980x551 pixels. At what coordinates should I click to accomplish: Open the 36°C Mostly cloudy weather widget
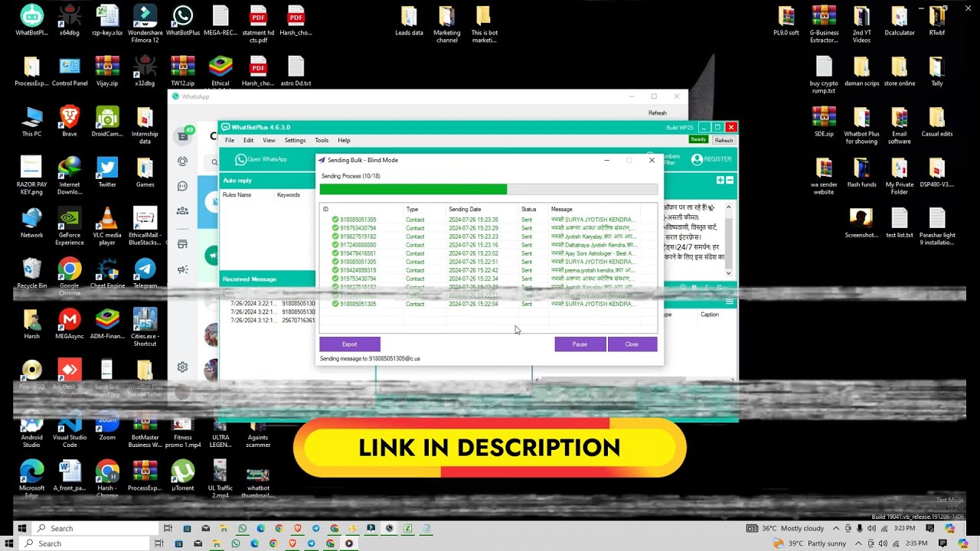(786, 528)
